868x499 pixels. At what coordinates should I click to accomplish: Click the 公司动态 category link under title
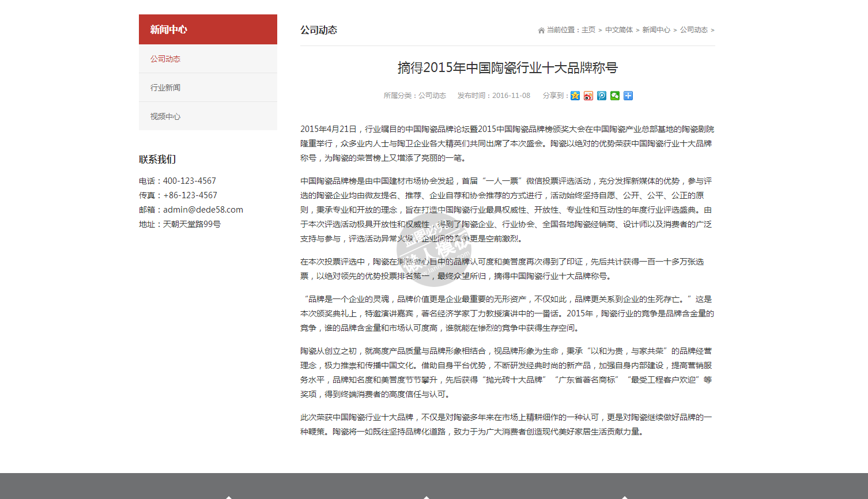432,96
